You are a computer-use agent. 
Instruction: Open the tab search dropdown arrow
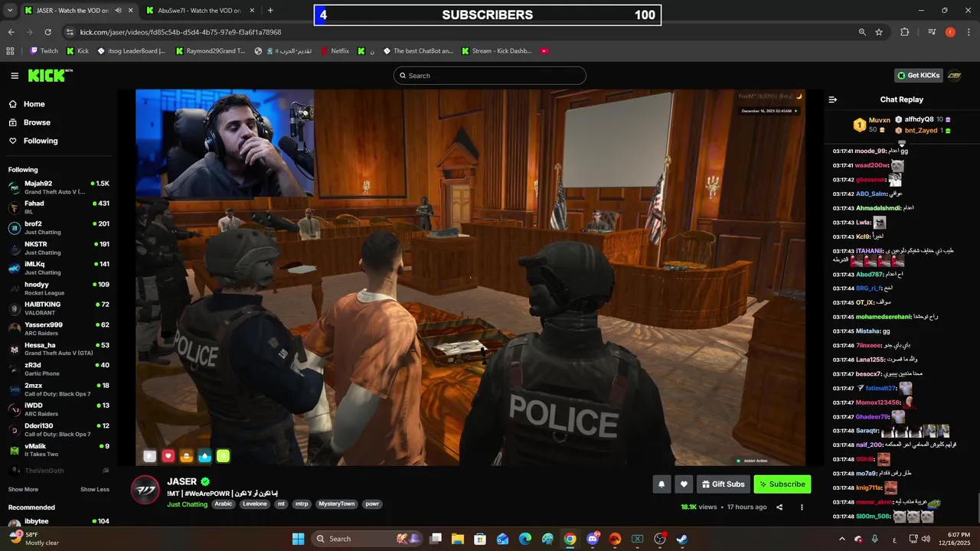click(x=9, y=11)
